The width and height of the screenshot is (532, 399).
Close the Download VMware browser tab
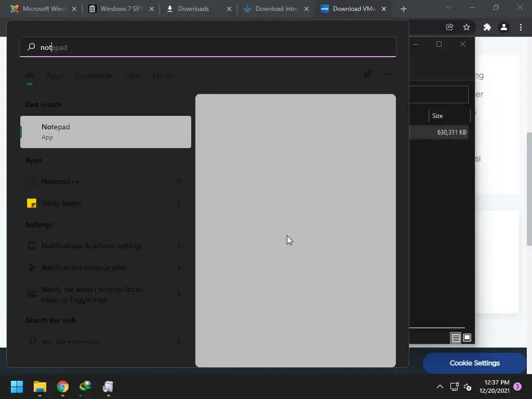[x=384, y=9]
